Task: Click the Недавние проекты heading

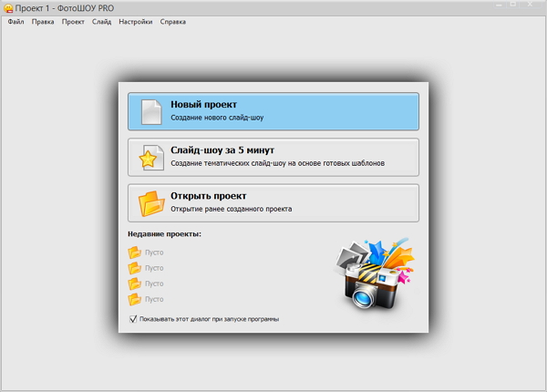Action: point(164,234)
